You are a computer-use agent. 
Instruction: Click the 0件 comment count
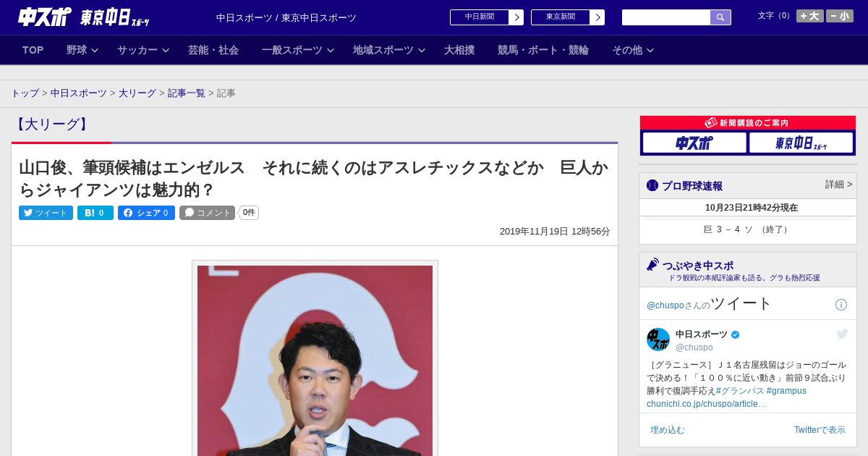coord(249,213)
